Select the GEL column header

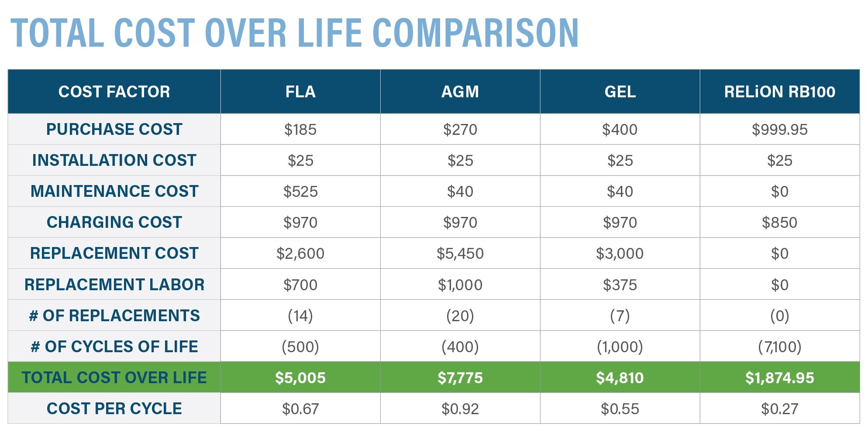[620, 92]
